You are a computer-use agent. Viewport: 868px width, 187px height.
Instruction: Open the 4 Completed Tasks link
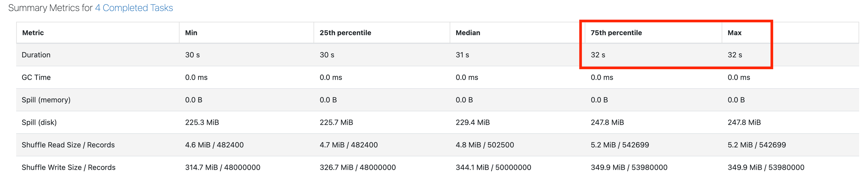click(134, 8)
